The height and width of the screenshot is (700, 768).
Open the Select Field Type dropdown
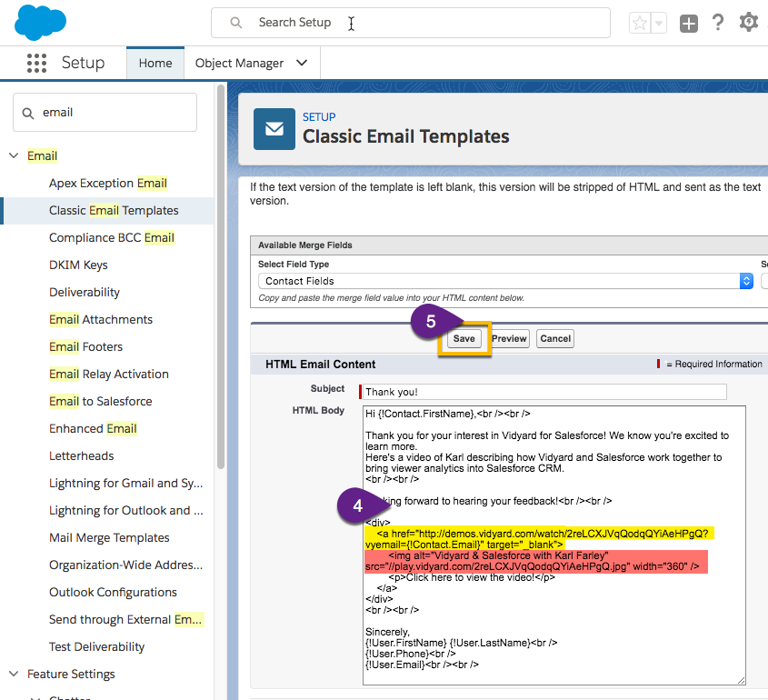click(x=505, y=281)
